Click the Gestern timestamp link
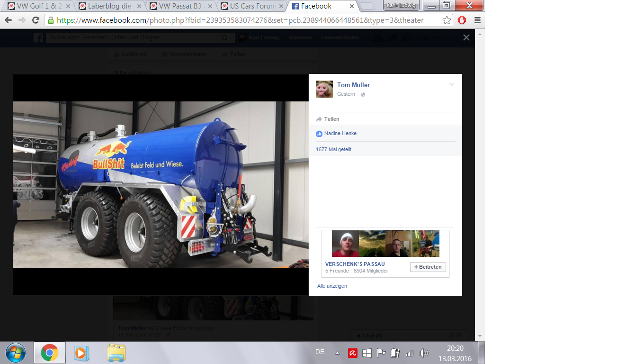The image size is (644, 364). [x=346, y=94]
